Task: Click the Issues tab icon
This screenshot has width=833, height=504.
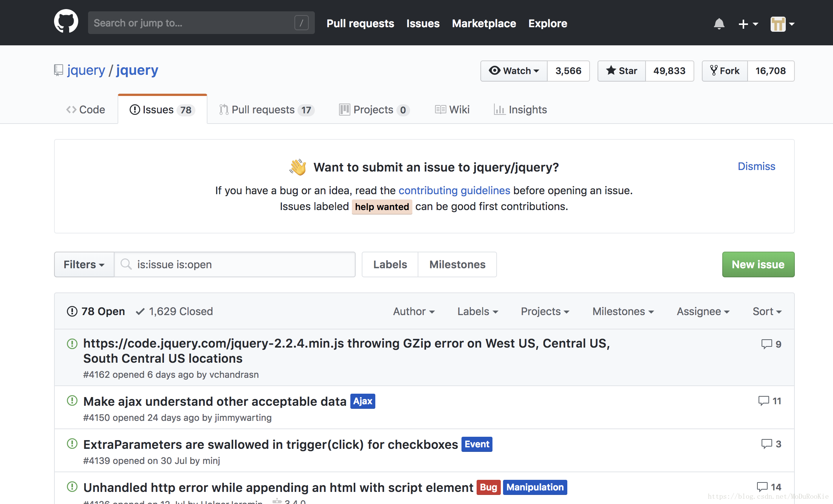Action: [133, 110]
